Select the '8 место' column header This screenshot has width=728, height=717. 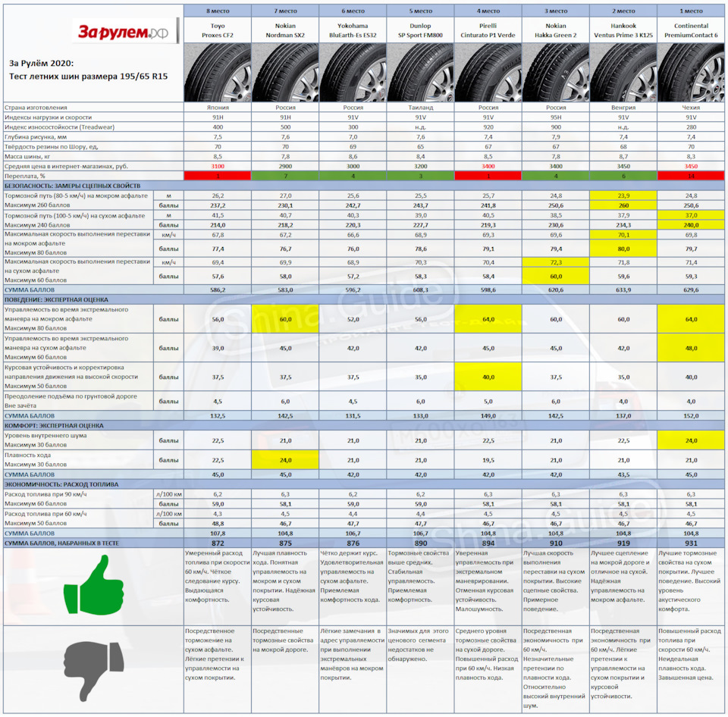pyautogui.click(x=218, y=11)
